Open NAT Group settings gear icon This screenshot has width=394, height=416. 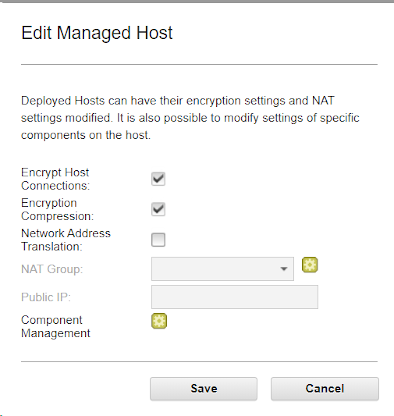click(310, 265)
